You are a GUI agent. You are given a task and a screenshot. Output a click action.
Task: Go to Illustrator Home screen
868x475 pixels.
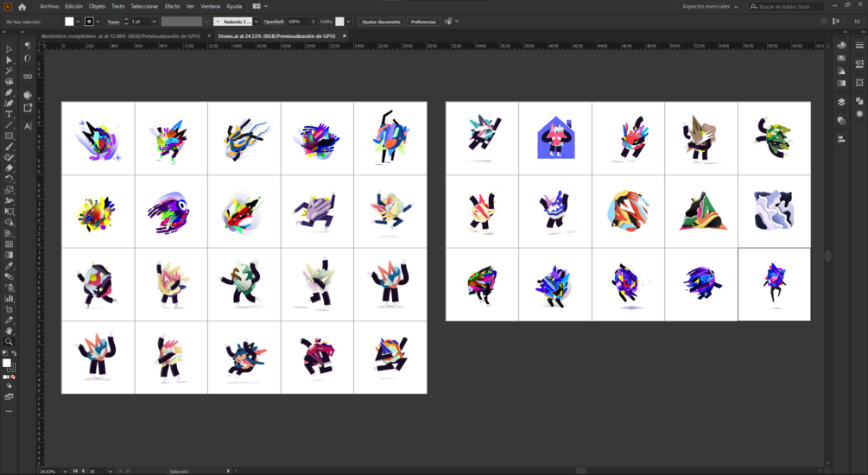(x=22, y=7)
